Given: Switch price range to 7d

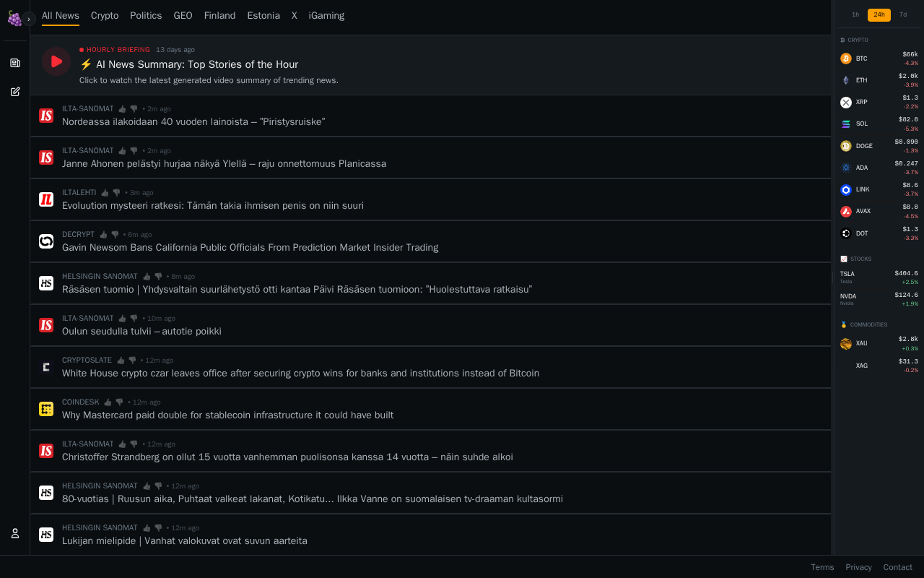Looking at the screenshot, I should (x=903, y=15).
